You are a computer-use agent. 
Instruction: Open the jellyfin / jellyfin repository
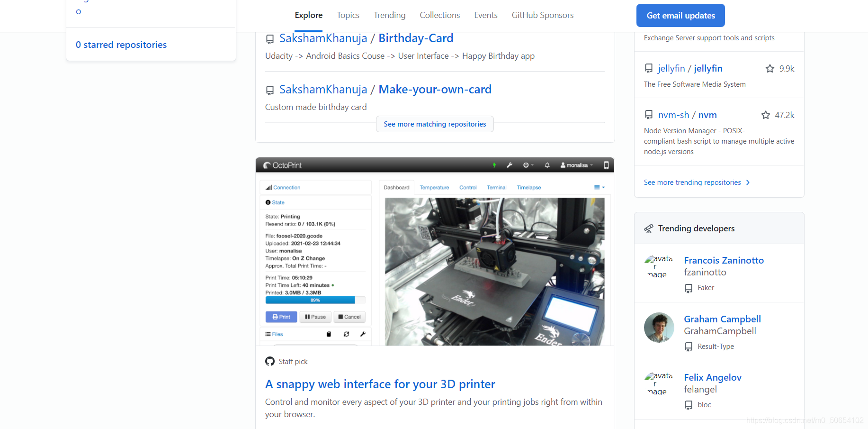(690, 68)
